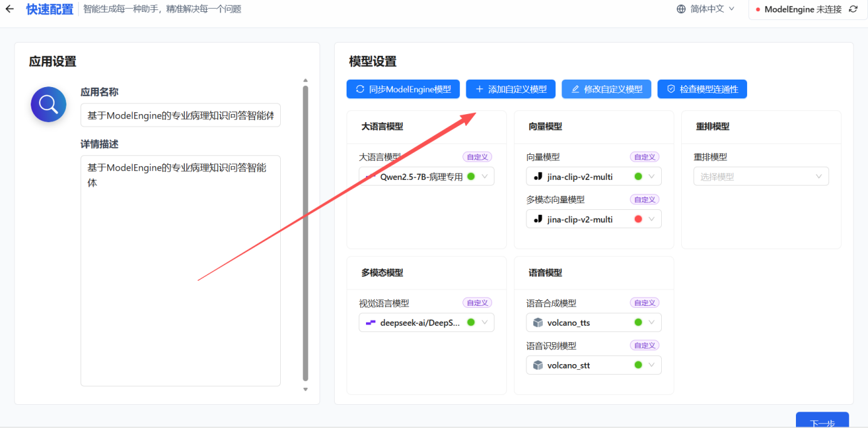Click the scrollbar down arrow in 应用设置
The image size is (868, 428).
(306, 389)
